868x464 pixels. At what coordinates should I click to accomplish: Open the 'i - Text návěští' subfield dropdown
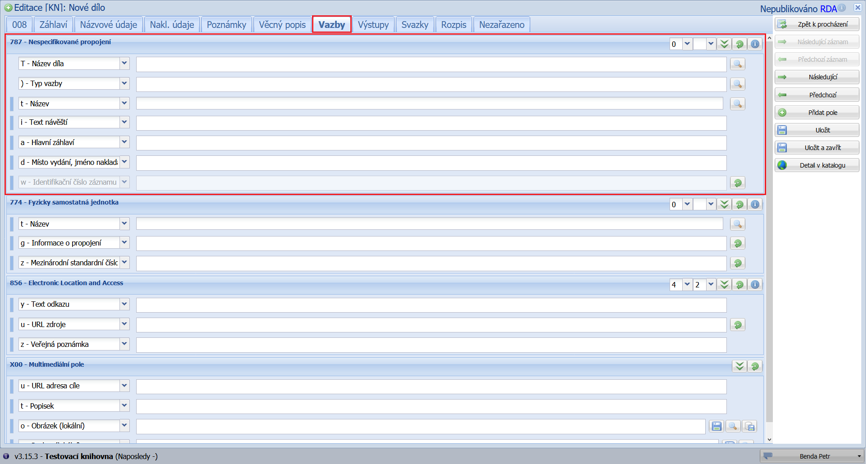(x=124, y=123)
